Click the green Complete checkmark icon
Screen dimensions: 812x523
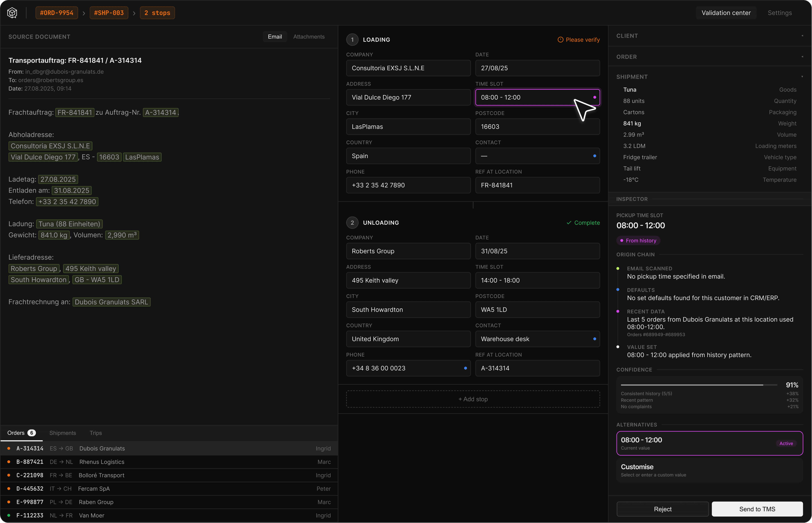coord(569,223)
